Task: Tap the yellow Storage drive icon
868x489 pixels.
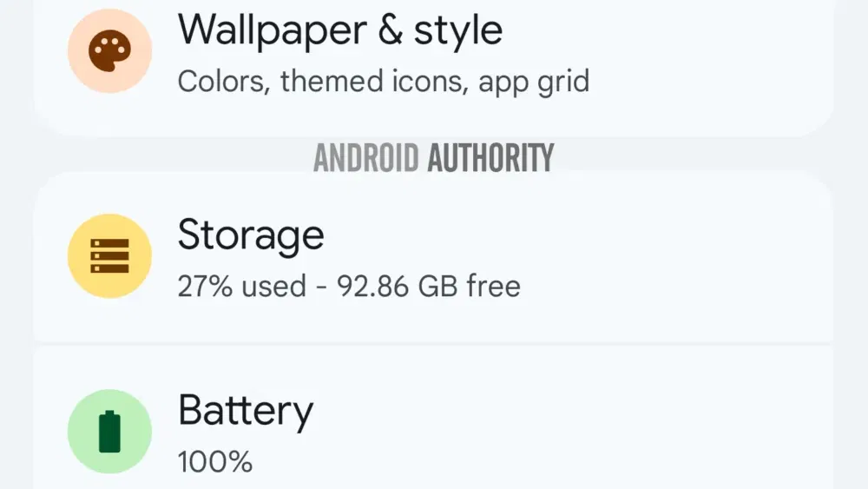Action: pyautogui.click(x=109, y=256)
